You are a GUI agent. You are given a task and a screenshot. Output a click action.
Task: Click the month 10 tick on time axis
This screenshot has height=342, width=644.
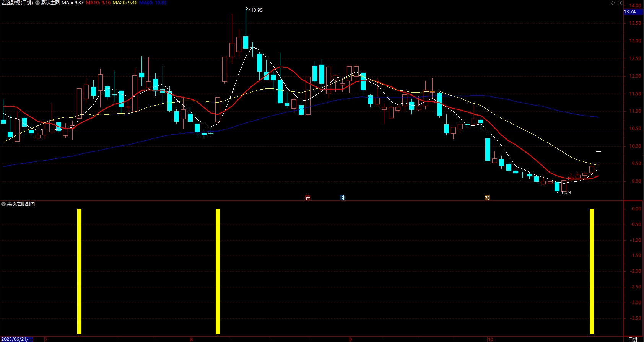pyautogui.click(x=490, y=339)
